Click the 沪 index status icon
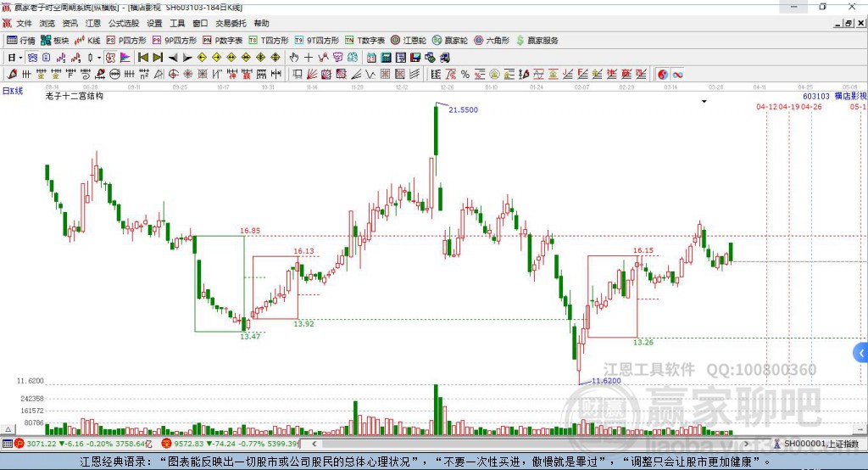This screenshot has width=868, height=470. tap(19, 444)
